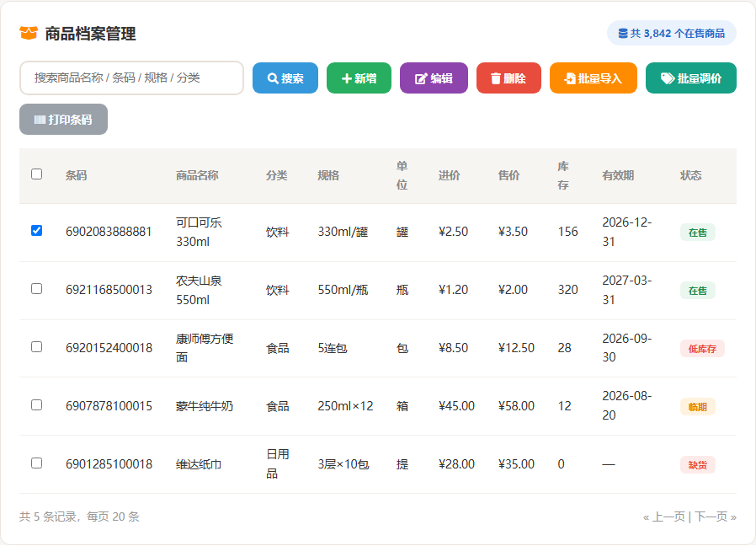The width and height of the screenshot is (756, 546).
Task: Click the 在售 status badge for 农夫山泉
Action: [x=698, y=291]
